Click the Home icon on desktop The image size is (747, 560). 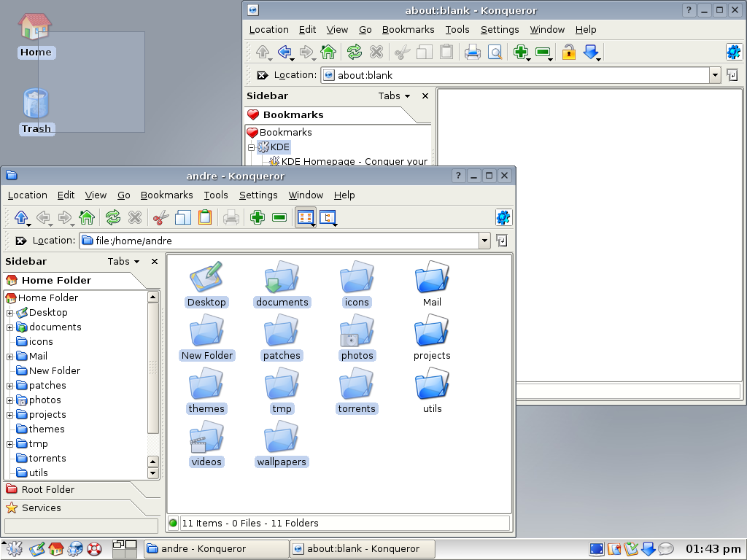[x=36, y=36]
